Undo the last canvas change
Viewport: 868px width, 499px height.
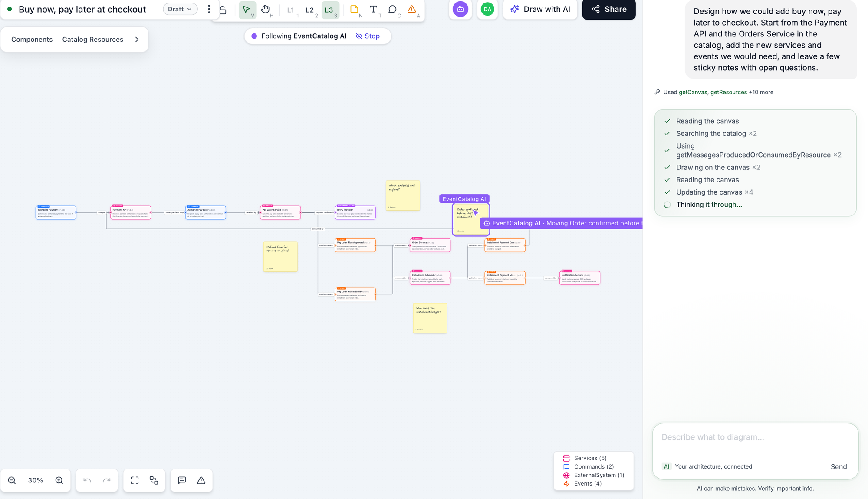tap(87, 480)
